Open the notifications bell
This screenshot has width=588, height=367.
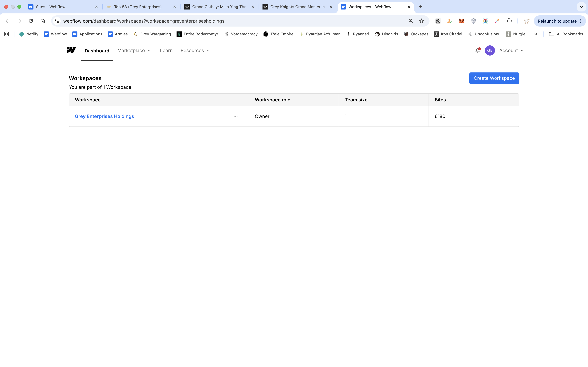tap(477, 50)
